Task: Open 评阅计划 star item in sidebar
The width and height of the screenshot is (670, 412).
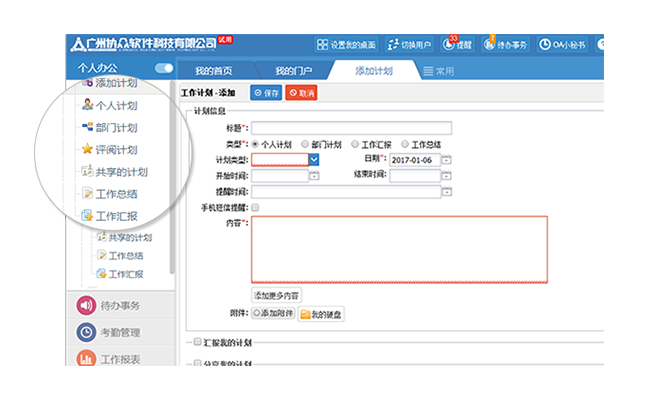Action: click(115, 150)
